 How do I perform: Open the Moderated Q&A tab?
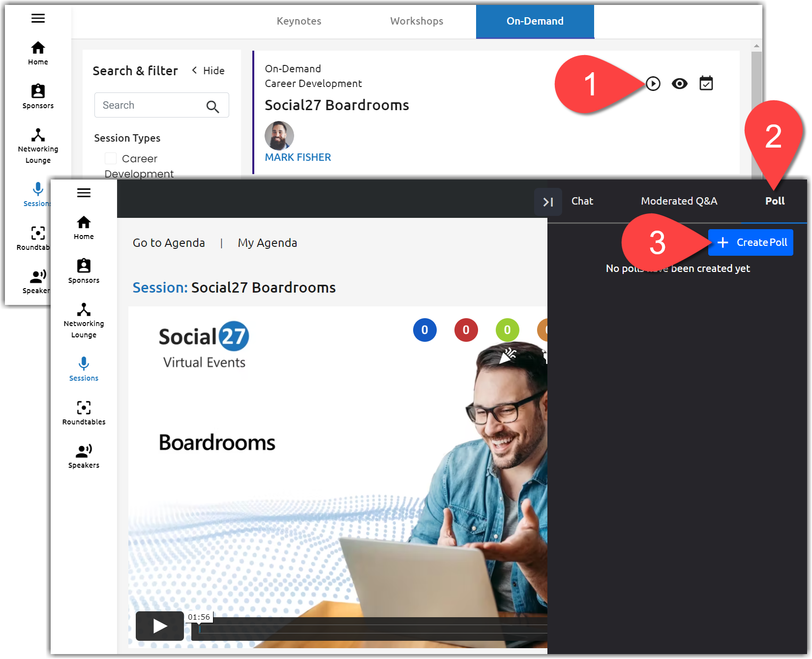click(679, 201)
